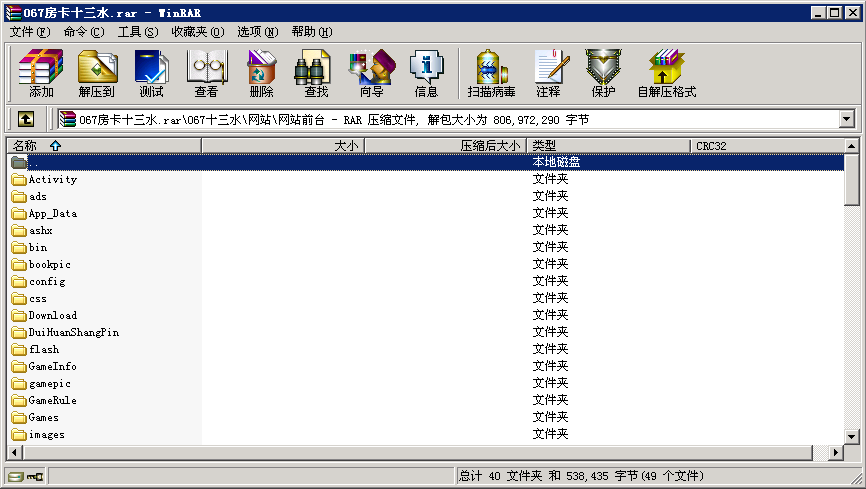Image resolution: width=866 pixels, height=489 pixels.
Task: Launch the Wizard (向导) icon
Action: click(x=371, y=73)
